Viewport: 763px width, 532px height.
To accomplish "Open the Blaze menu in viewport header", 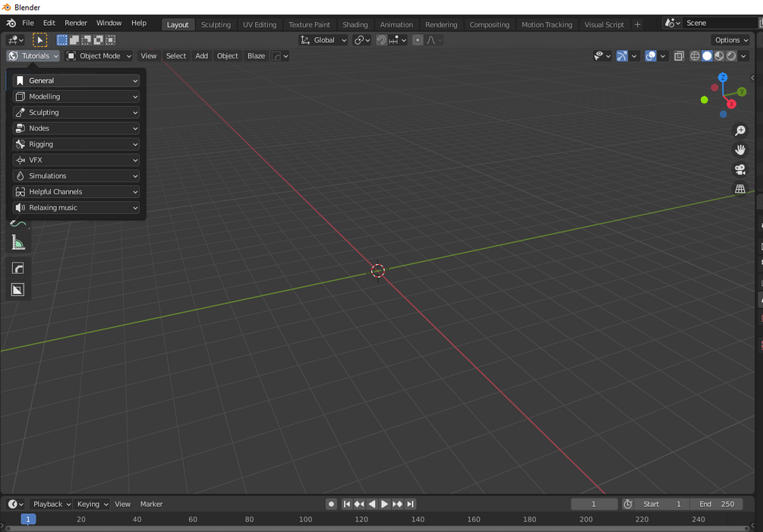I will [257, 56].
